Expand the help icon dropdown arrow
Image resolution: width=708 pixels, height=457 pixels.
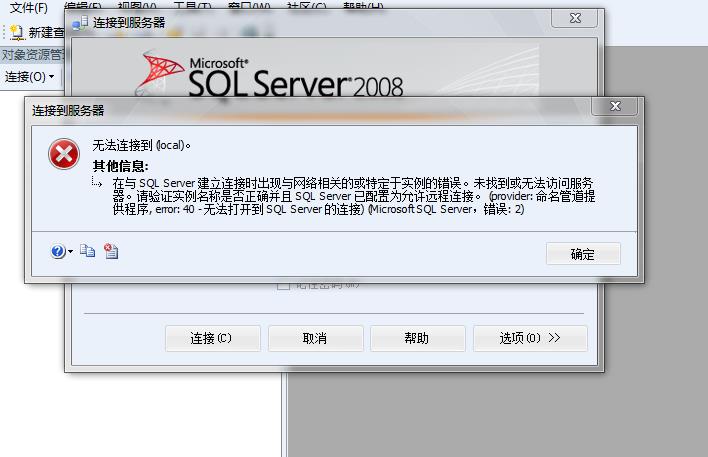(x=70, y=252)
